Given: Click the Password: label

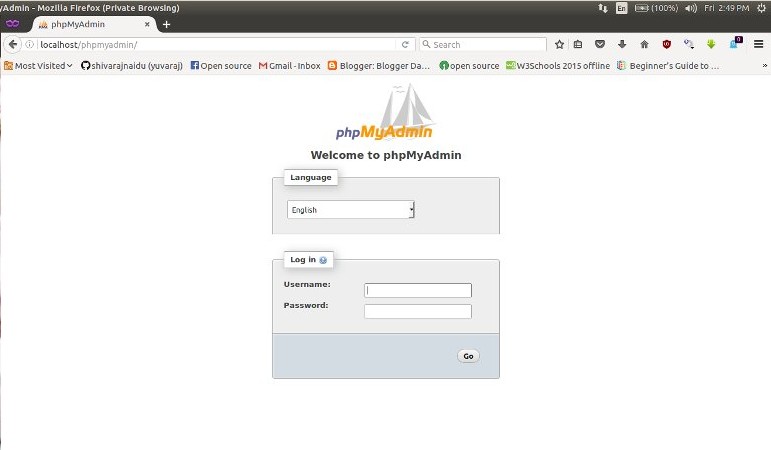Looking at the screenshot, I should coord(306,305).
